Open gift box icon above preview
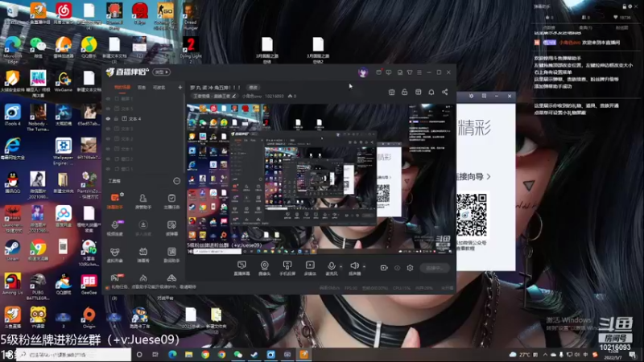This screenshot has height=362, width=644. click(392, 93)
